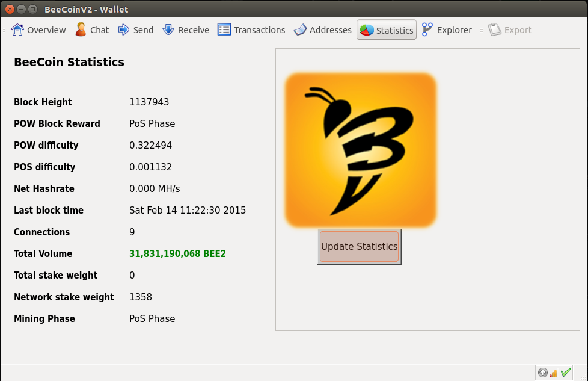Click the "Net Hashrate" label
The height and width of the screenshot is (381, 588).
pyautogui.click(x=44, y=189)
